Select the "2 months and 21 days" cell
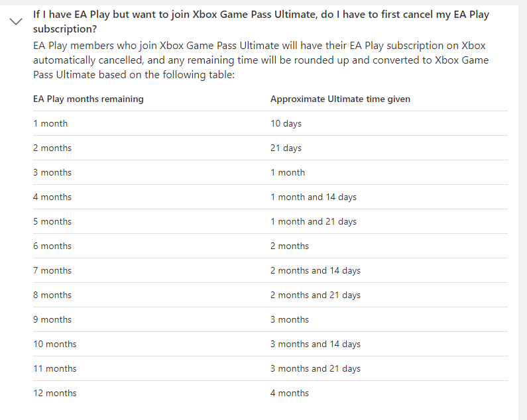Image resolution: width=527 pixels, height=420 pixels. click(315, 295)
